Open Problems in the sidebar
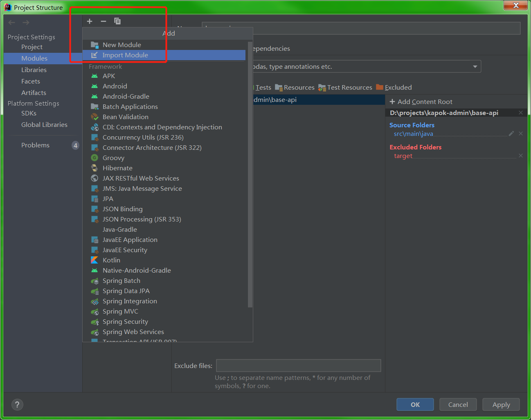 click(x=43, y=145)
